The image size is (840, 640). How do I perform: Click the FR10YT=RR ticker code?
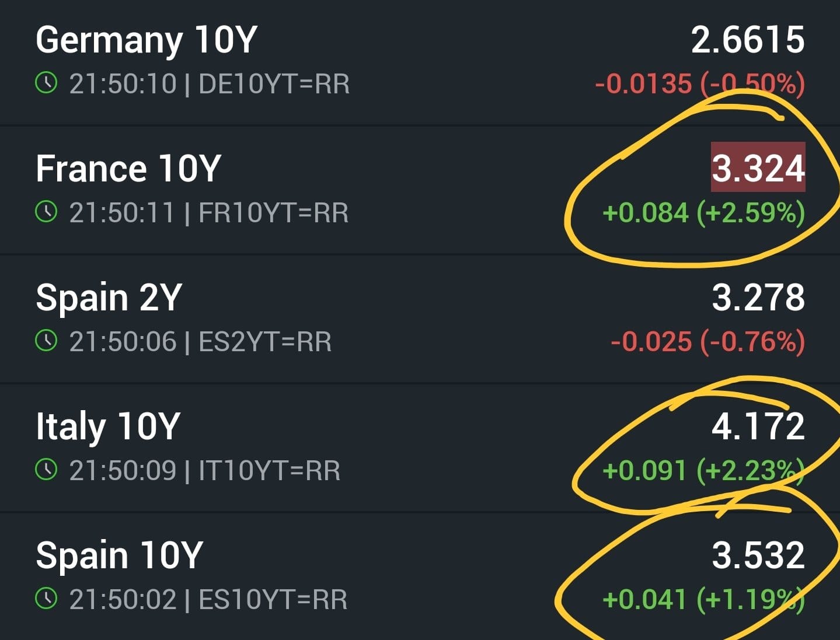273,213
